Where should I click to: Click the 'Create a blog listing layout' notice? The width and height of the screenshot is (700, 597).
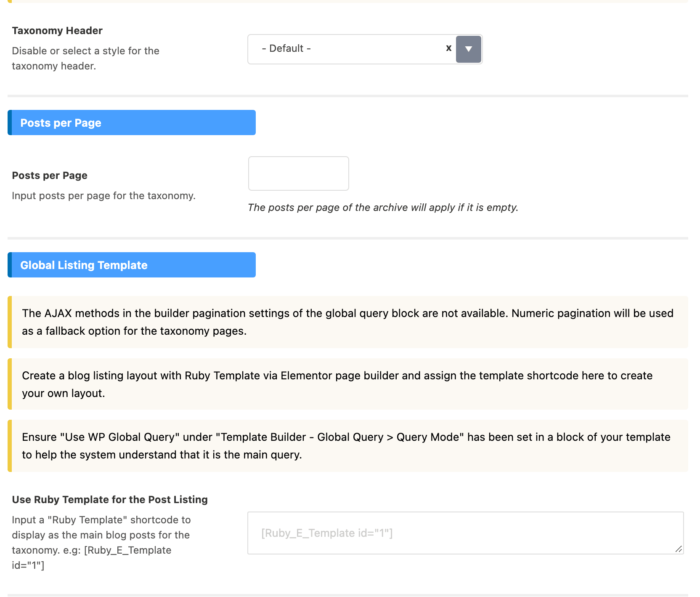click(348, 384)
